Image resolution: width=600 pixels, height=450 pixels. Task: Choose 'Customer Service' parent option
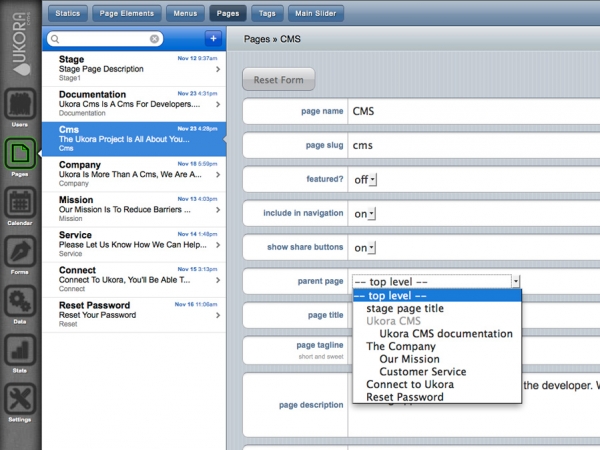point(437,372)
